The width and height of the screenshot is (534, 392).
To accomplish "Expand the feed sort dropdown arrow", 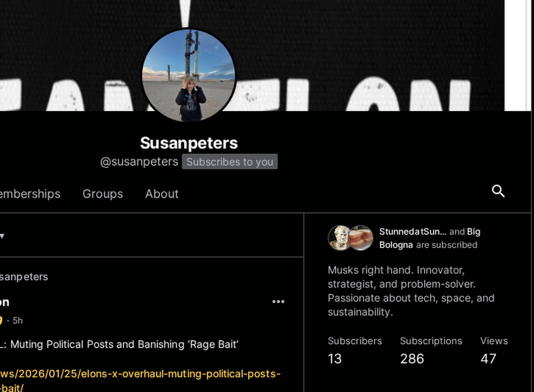I will coord(2,236).
